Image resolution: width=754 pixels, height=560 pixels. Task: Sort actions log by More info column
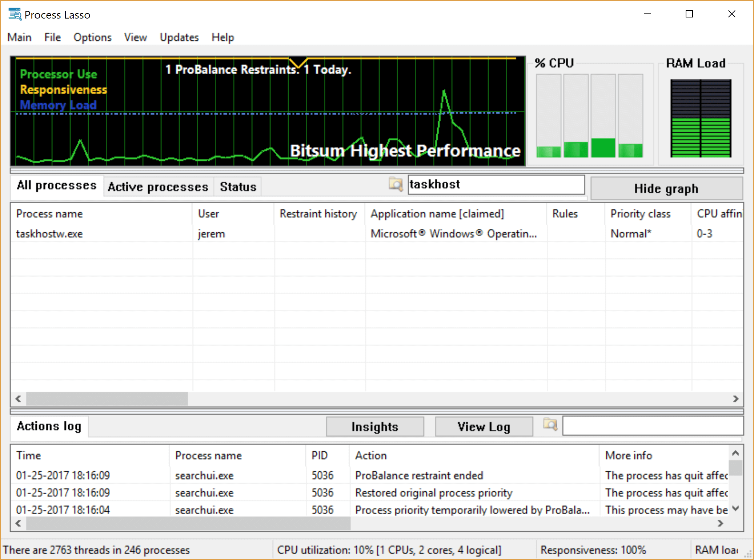tap(665, 456)
